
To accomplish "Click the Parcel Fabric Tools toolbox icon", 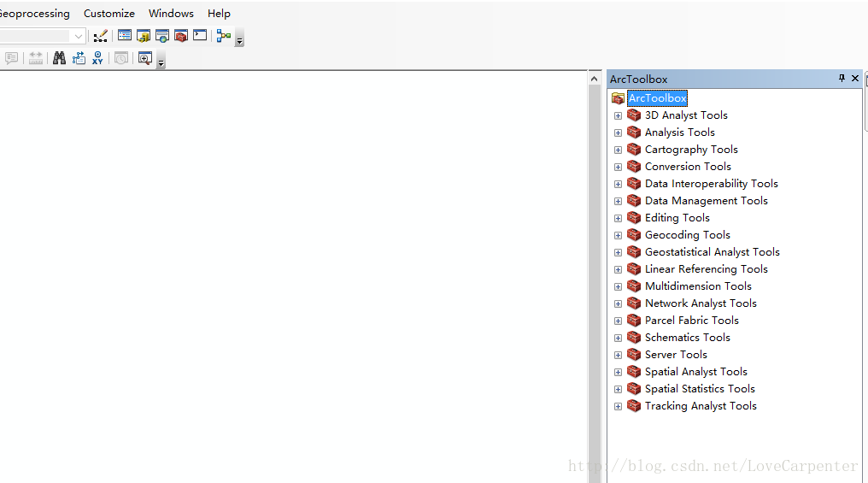I will point(634,321).
